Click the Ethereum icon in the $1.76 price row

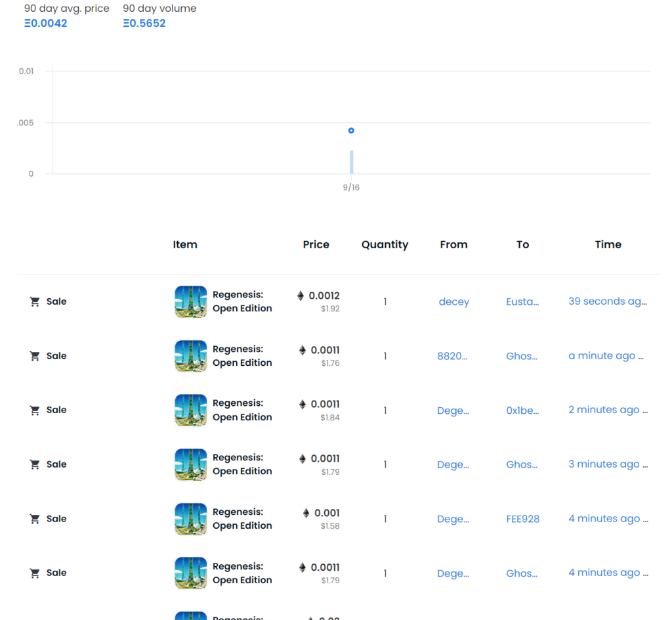(303, 350)
